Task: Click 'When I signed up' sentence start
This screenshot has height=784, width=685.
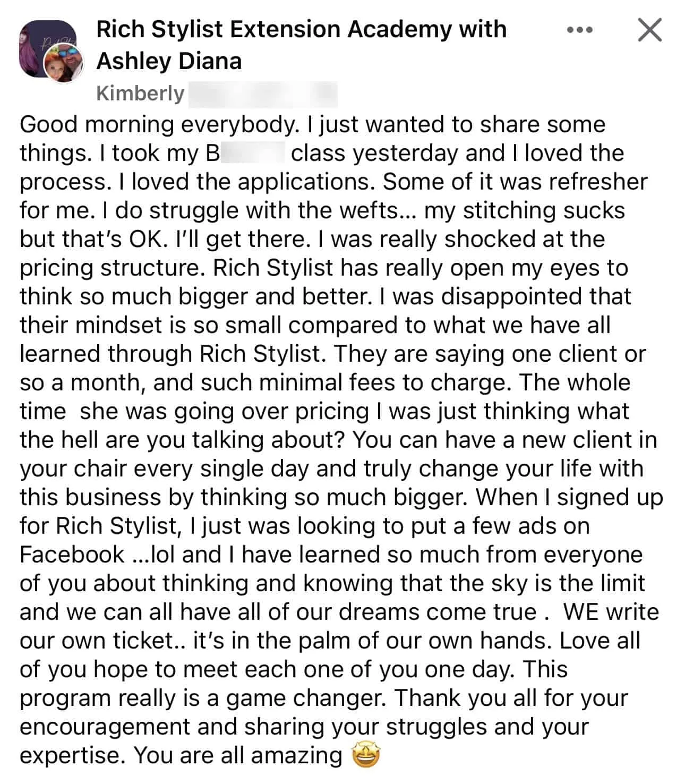Action: pyautogui.click(x=569, y=498)
